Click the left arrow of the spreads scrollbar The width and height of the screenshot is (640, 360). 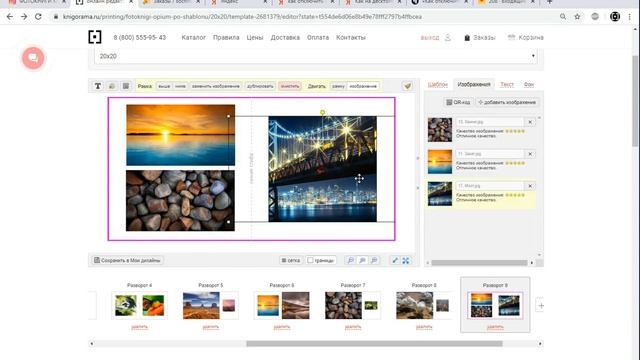[91, 344]
